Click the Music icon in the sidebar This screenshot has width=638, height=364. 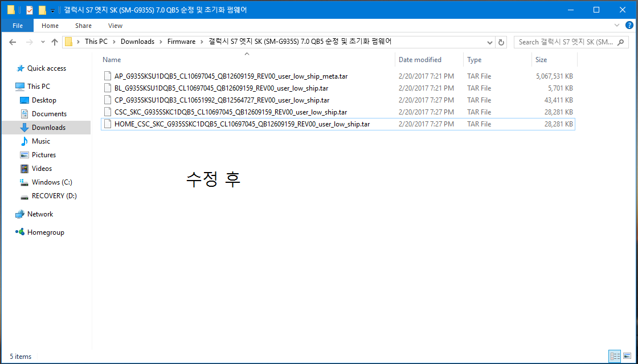[x=24, y=141]
